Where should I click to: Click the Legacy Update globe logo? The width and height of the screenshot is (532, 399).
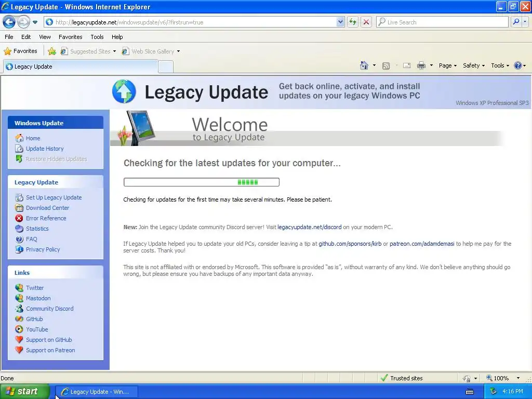pos(124,91)
